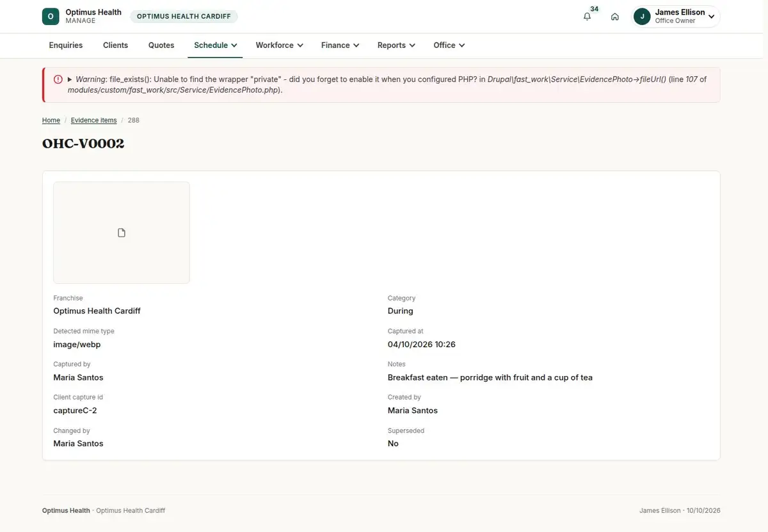
Task: Expand the Office menu
Action: pos(449,45)
